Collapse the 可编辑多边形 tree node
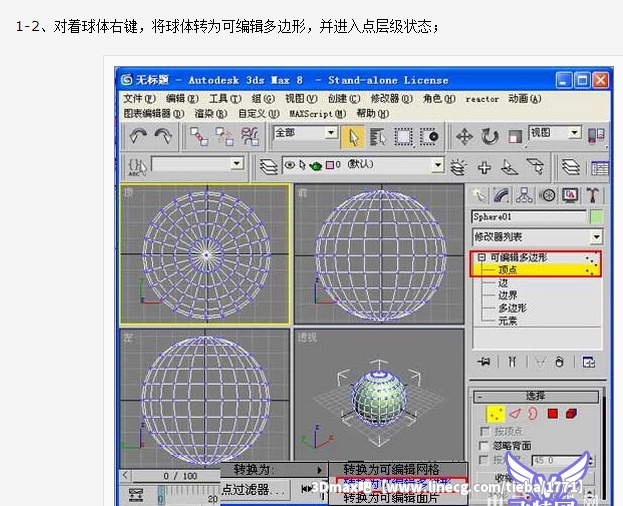The width and height of the screenshot is (623, 506). [x=482, y=257]
